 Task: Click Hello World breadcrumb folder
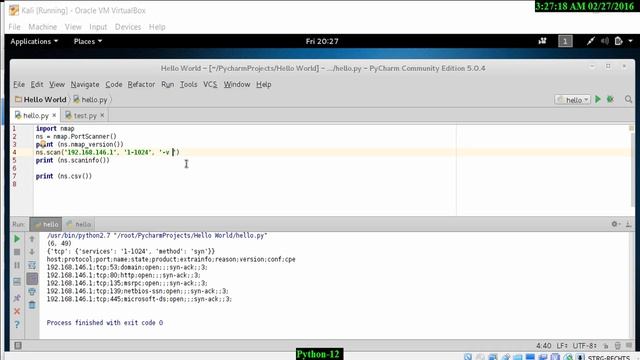pyautogui.click(x=41, y=100)
